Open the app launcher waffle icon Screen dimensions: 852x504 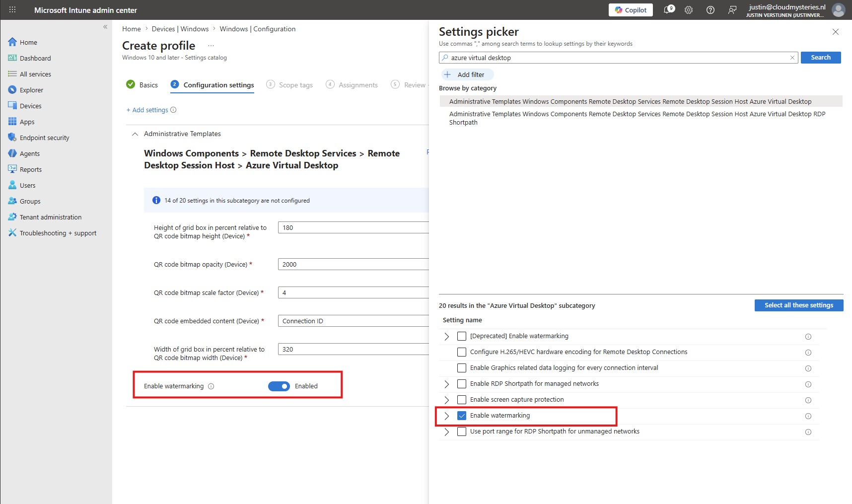(12, 10)
